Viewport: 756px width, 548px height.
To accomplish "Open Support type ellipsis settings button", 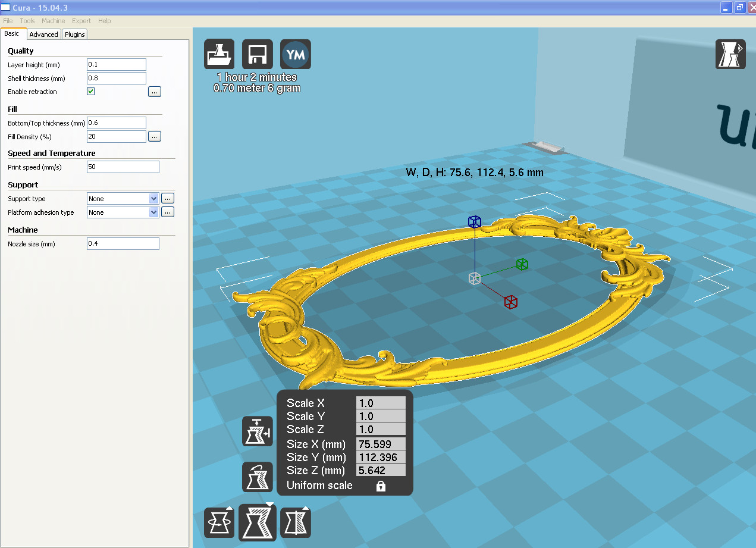I will pyautogui.click(x=168, y=198).
